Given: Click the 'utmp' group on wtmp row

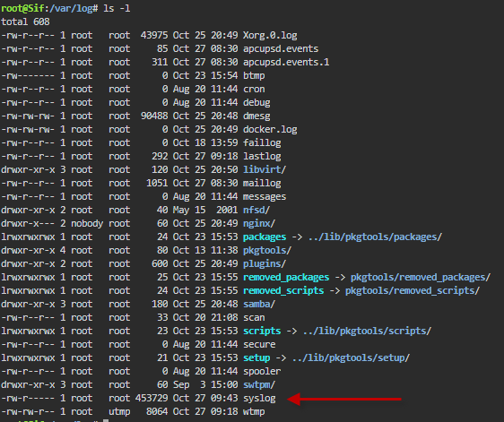Looking at the screenshot, I should [119, 412].
